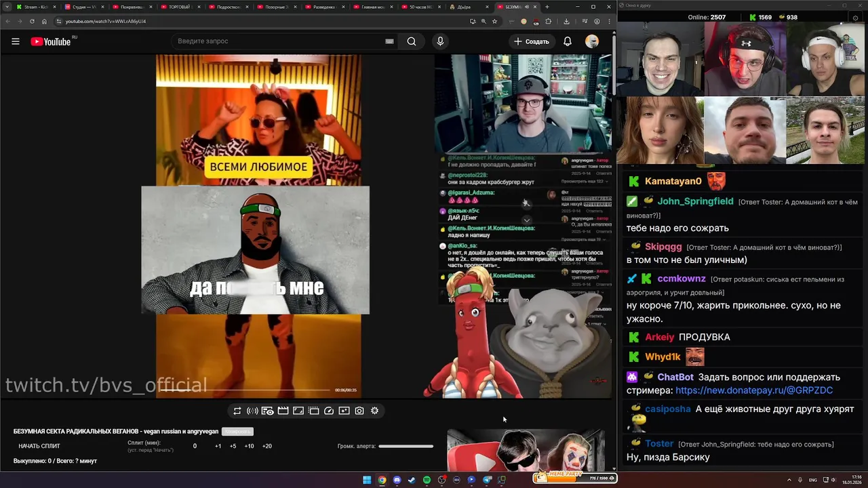
Task: Add +10 minutes to the split
Action: click(x=250, y=446)
